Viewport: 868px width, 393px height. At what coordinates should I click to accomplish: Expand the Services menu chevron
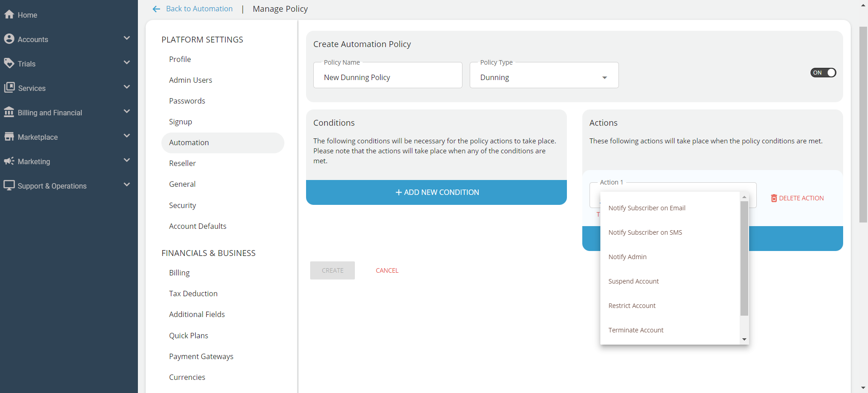click(127, 87)
